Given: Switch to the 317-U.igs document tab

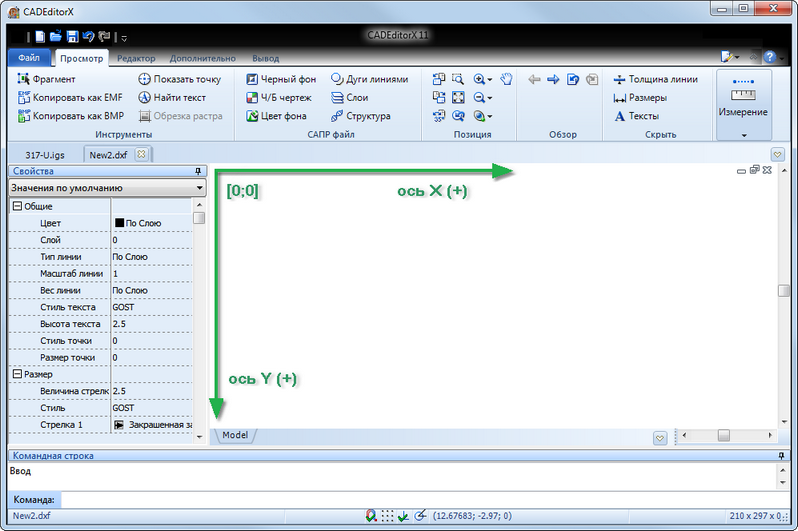Looking at the screenshot, I should click(x=44, y=154).
